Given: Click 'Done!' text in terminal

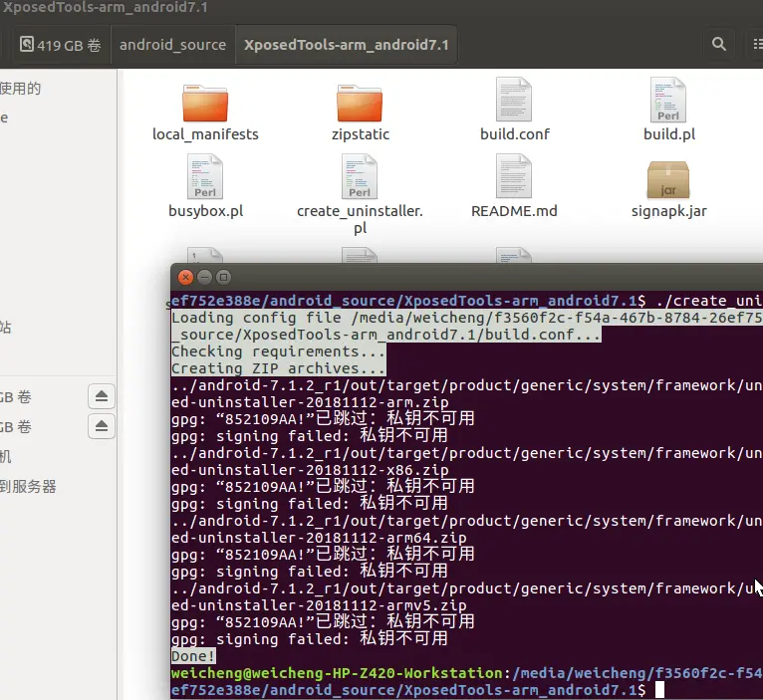Looking at the screenshot, I should click(193, 656).
